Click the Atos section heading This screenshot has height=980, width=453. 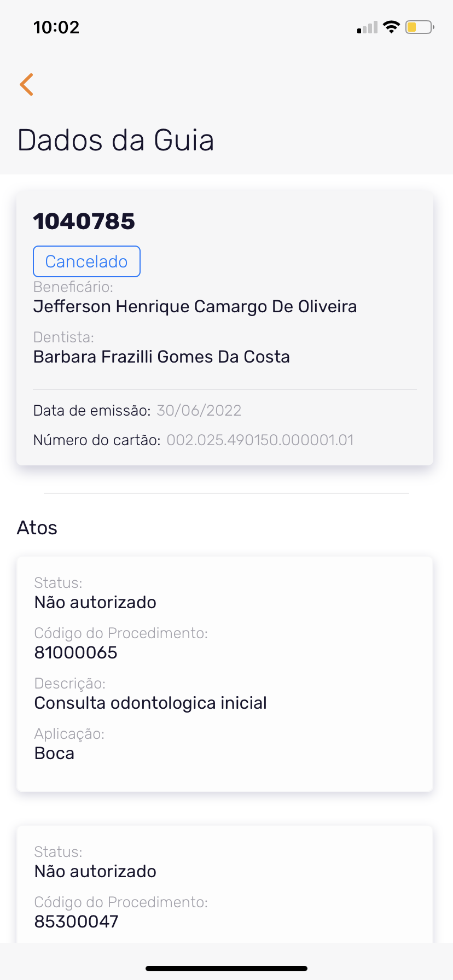click(37, 528)
